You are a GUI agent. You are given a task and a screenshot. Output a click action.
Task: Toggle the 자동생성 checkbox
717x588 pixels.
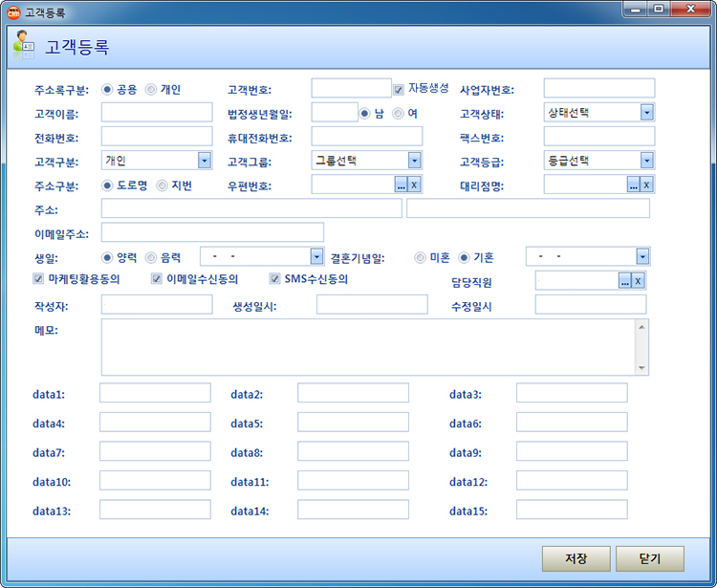click(399, 89)
